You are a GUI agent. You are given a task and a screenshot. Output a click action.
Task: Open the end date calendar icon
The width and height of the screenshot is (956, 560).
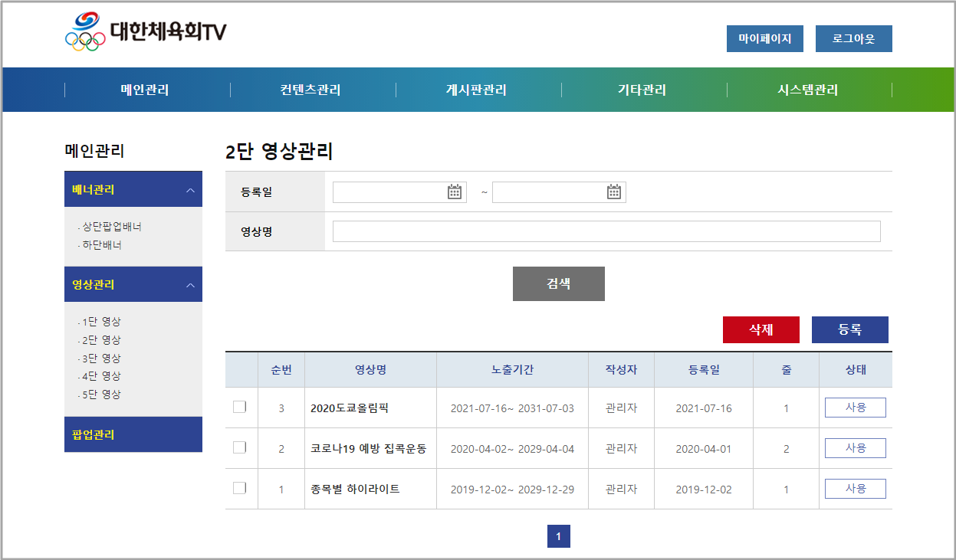(x=614, y=192)
